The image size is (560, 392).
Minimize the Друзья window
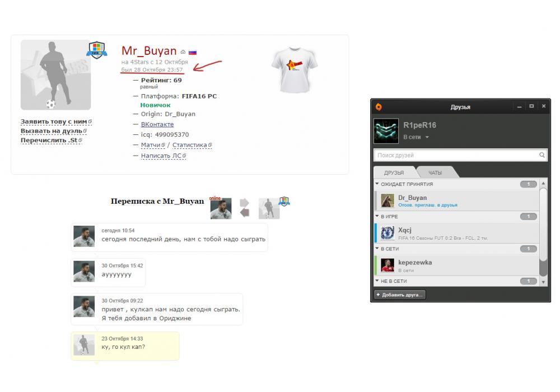pos(519,106)
